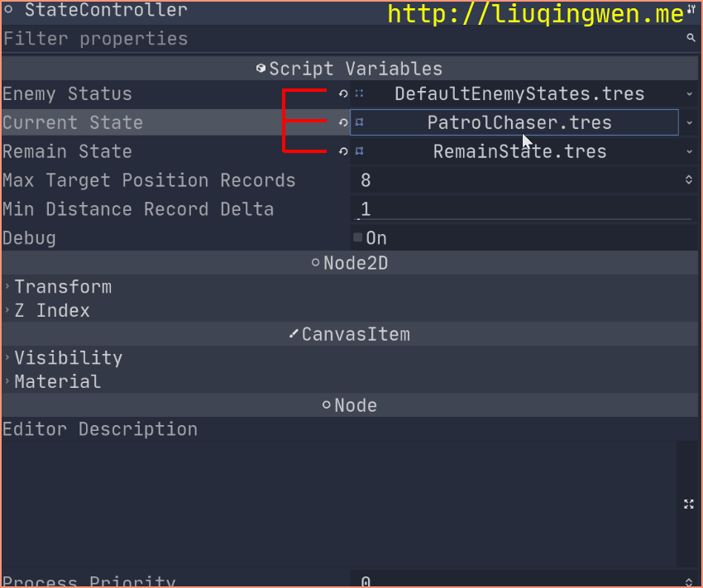Revert the Current State property value
Image resolution: width=703 pixels, height=588 pixels.
[343, 122]
